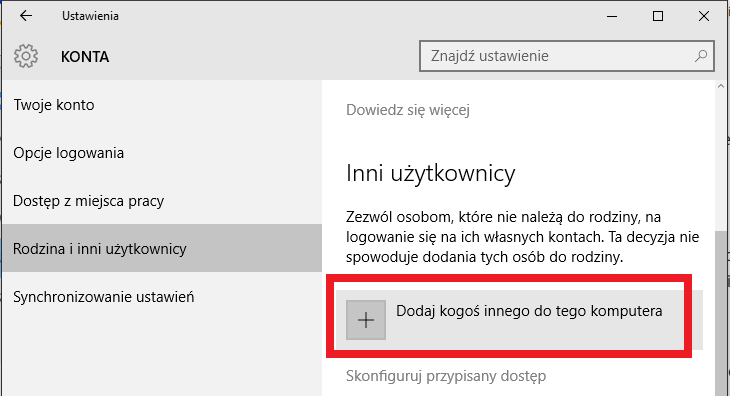Click the Dowiedz się więcej link
730x396 pixels.
[408, 110]
